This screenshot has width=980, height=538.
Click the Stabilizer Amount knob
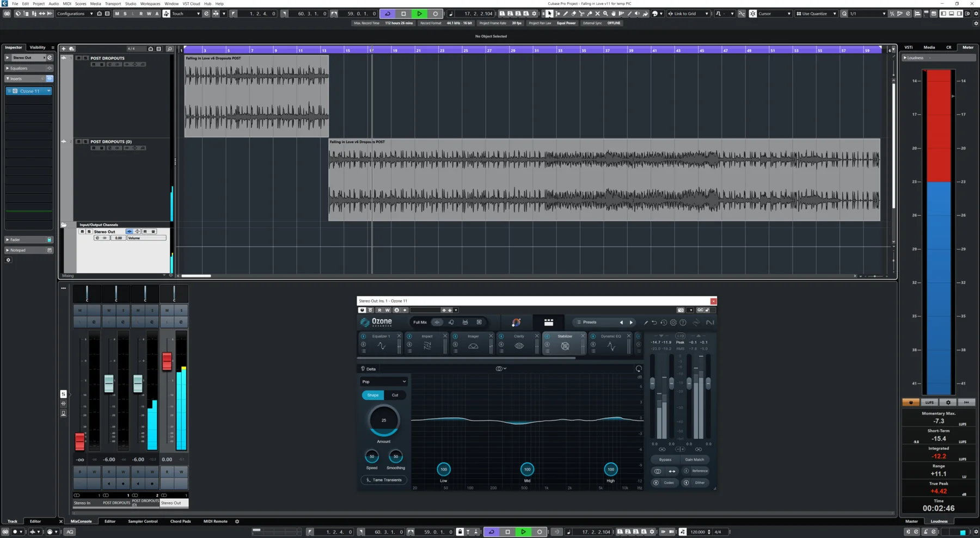coord(384,420)
